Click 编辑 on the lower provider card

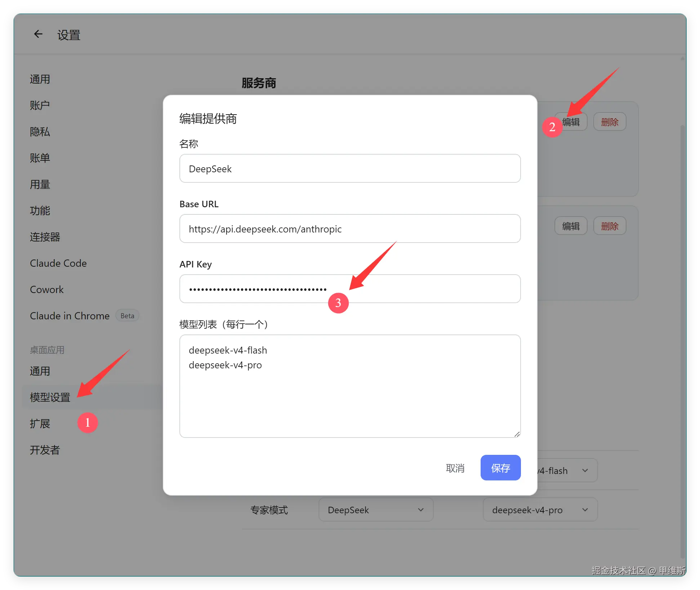click(x=571, y=226)
